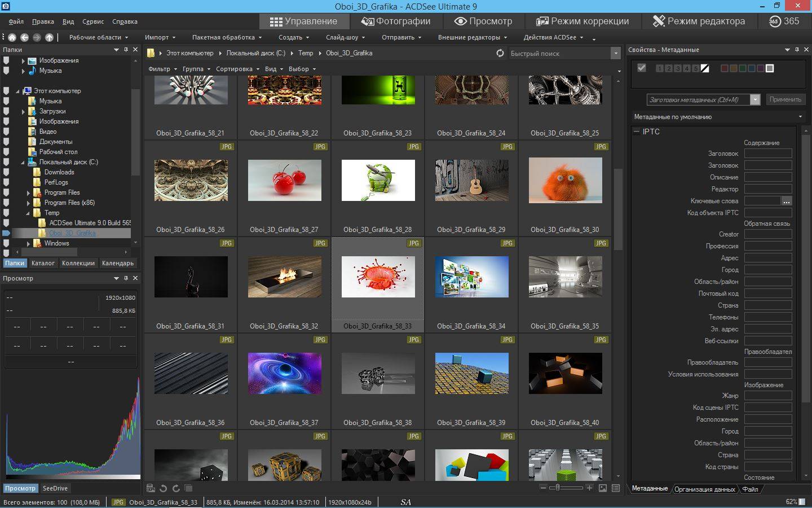Toggle easy-select marker for Downloads folder

6,172
